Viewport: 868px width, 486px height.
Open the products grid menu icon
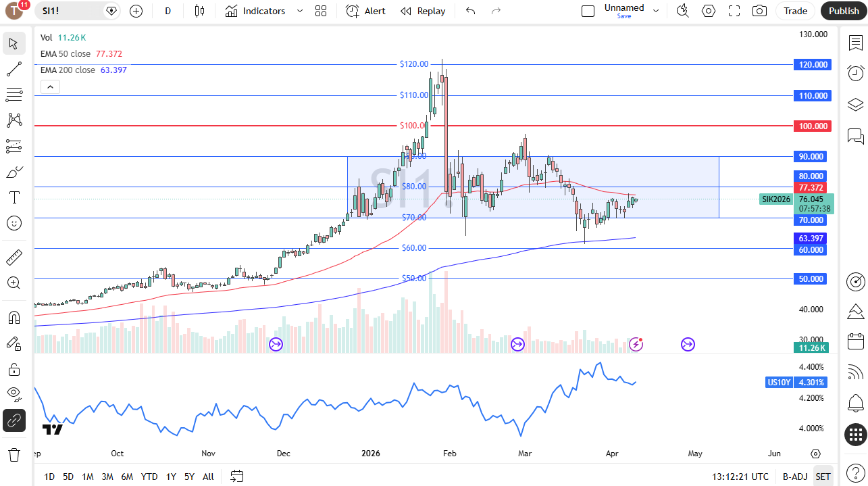pos(856,435)
